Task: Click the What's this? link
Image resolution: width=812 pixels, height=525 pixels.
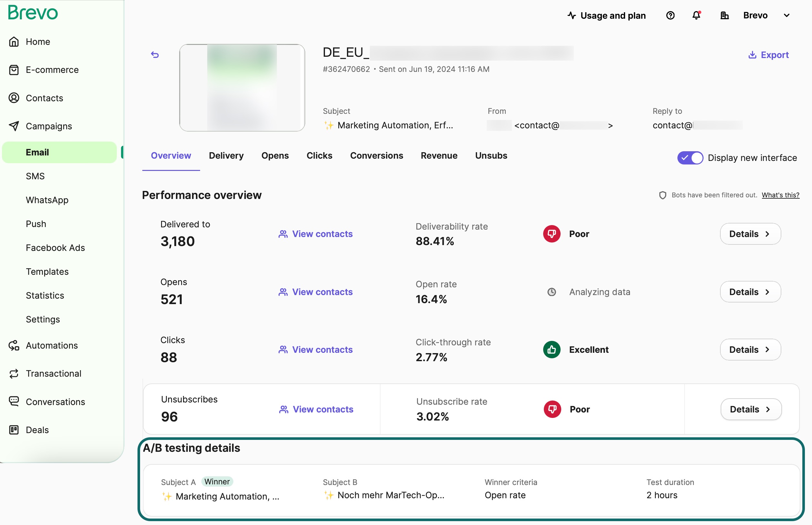Action: (780, 195)
